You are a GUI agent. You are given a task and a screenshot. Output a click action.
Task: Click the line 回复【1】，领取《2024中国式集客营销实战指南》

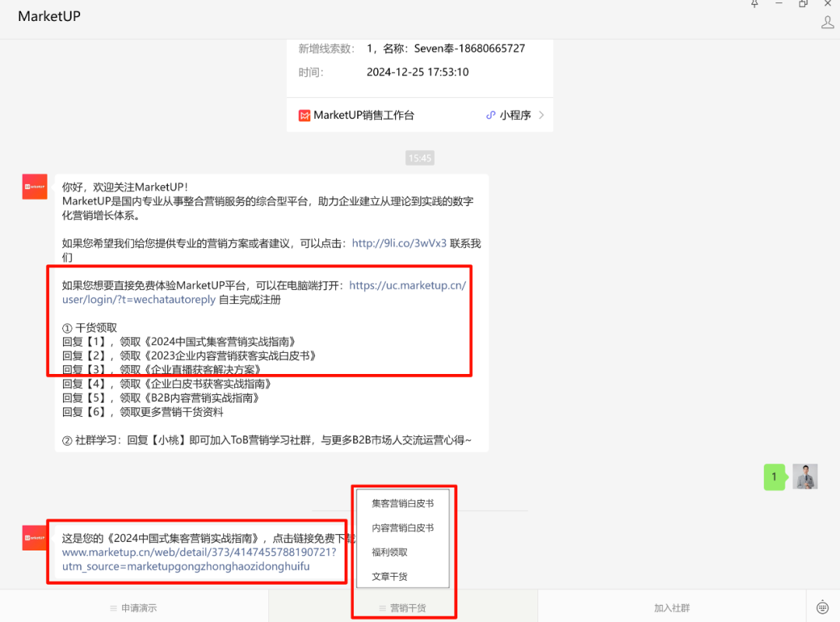(x=179, y=342)
